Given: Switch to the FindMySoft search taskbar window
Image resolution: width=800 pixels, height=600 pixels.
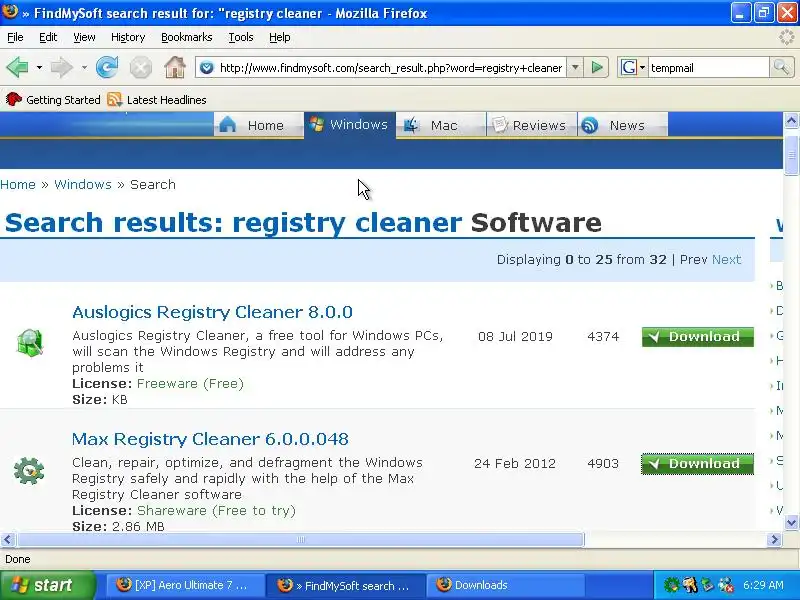Looking at the screenshot, I should [x=347, y=585].
